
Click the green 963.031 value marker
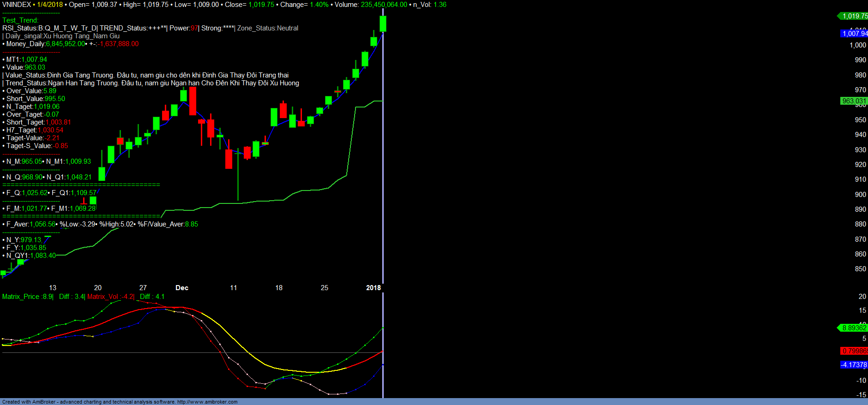[x=854, y=101]
